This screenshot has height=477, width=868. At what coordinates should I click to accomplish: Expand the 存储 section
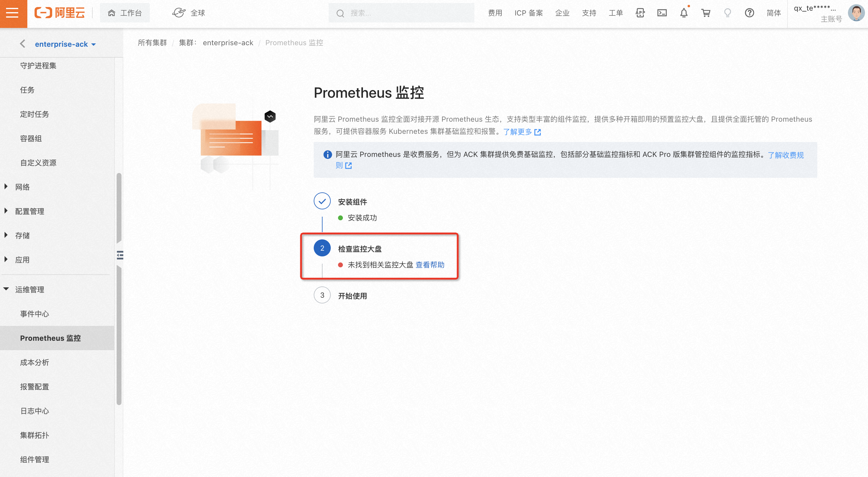tap(22, 235)
